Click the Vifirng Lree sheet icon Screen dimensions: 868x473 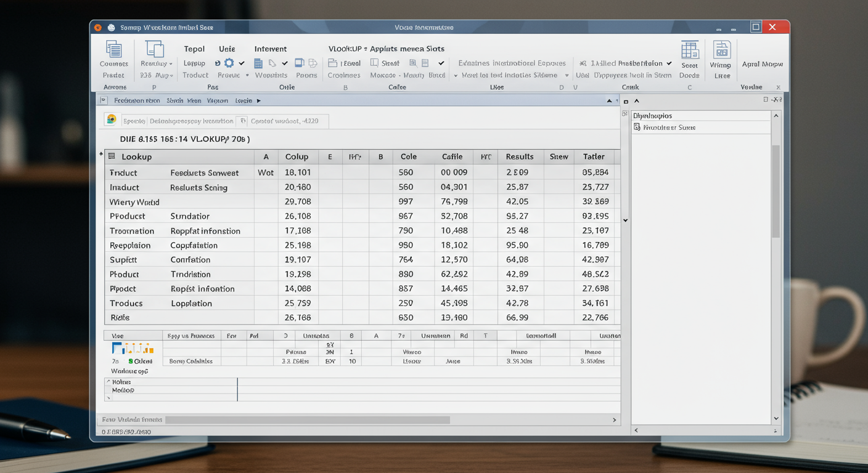click(721, 50)
